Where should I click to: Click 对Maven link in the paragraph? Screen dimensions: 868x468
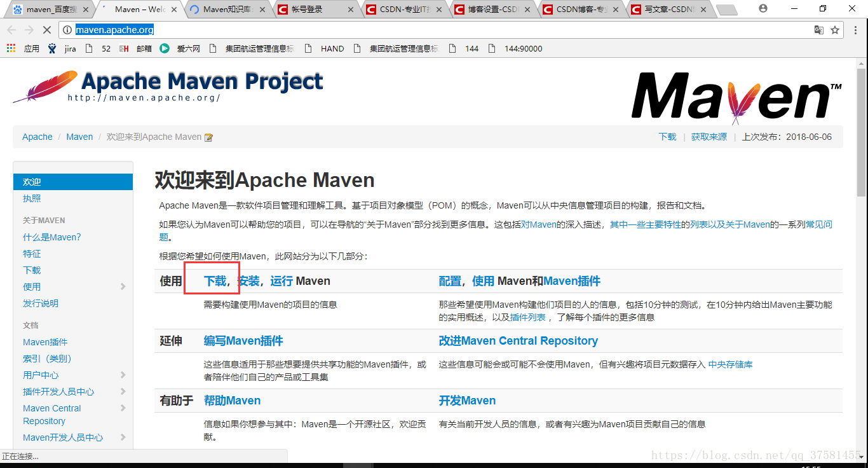point(538,224)
